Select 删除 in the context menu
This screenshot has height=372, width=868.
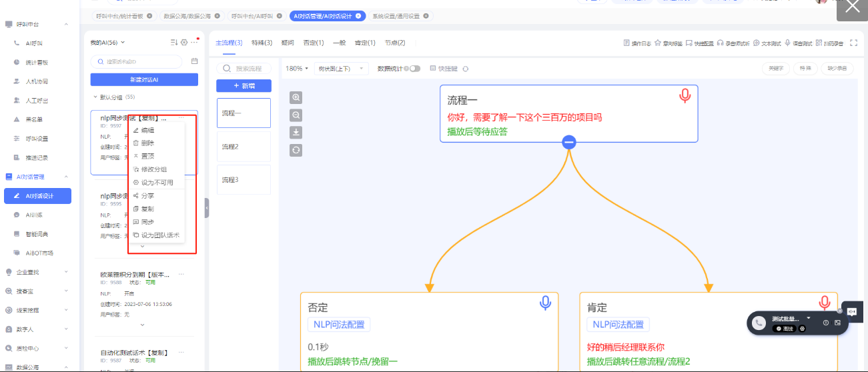(x=147, y=143)
